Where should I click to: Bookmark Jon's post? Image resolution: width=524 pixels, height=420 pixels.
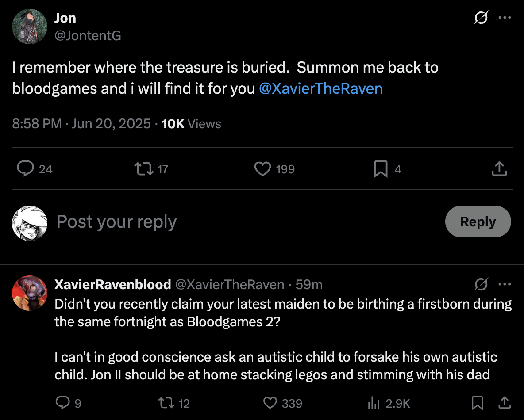381,168
